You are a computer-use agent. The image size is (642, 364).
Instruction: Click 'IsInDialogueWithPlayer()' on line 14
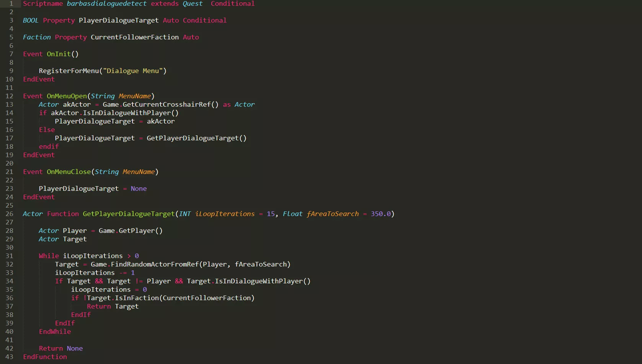[131, 113]
